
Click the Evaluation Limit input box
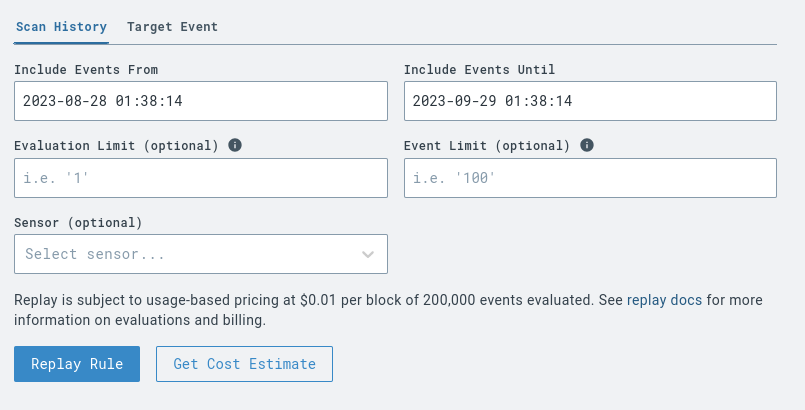(200, 178)
